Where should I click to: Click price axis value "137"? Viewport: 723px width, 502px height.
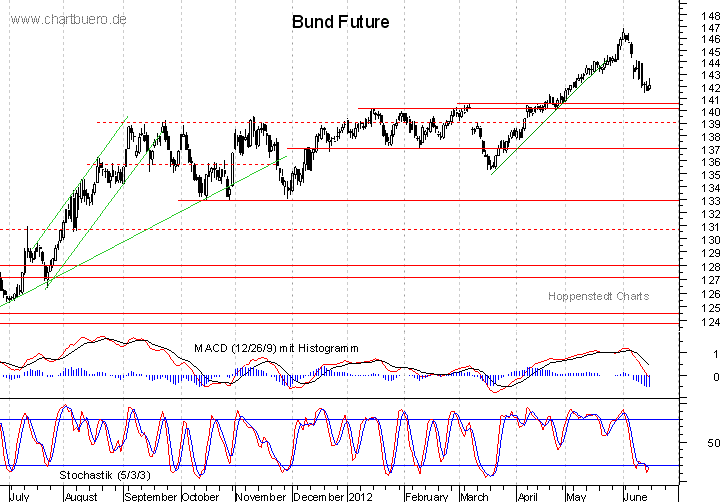(x=710, y=150)
